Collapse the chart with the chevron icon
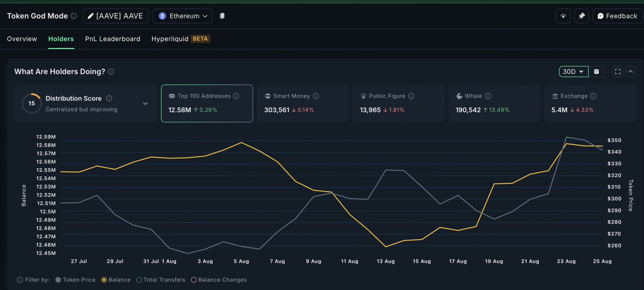This screenshot has width=644, height=290. [631, 71]
